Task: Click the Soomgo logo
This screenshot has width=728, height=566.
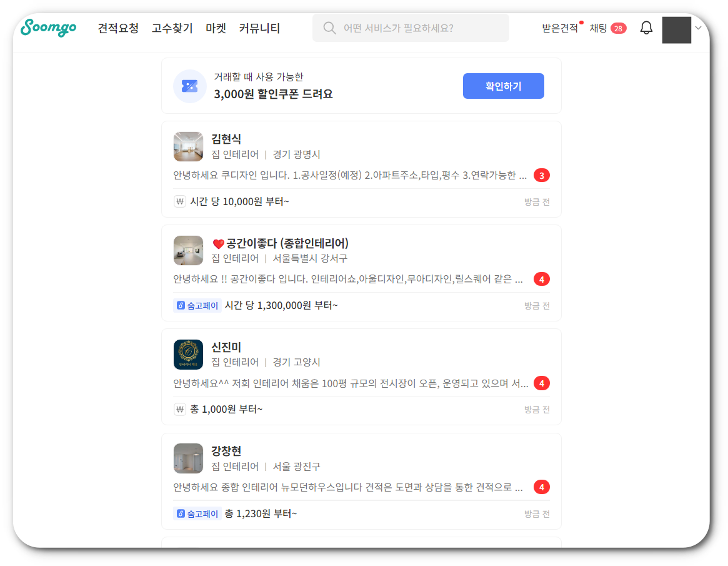Action: 48,28
